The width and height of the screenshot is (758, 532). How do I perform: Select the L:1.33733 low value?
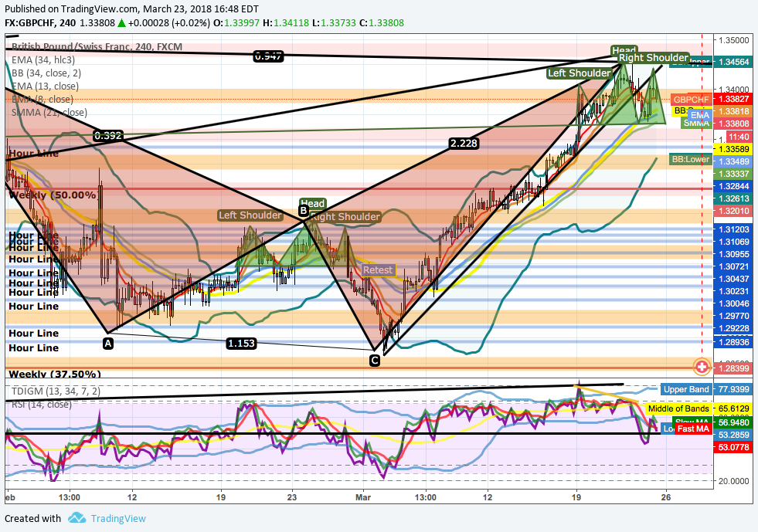334,22
